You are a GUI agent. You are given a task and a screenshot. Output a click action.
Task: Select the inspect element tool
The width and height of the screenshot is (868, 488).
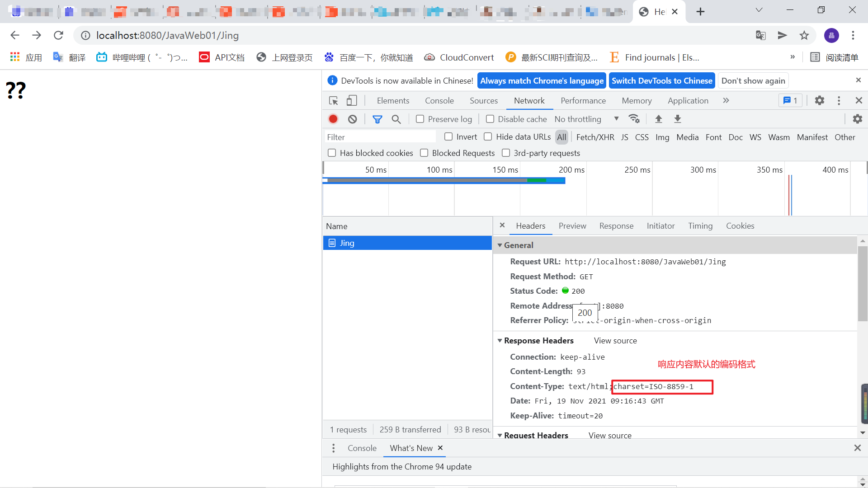coord(333,100)
